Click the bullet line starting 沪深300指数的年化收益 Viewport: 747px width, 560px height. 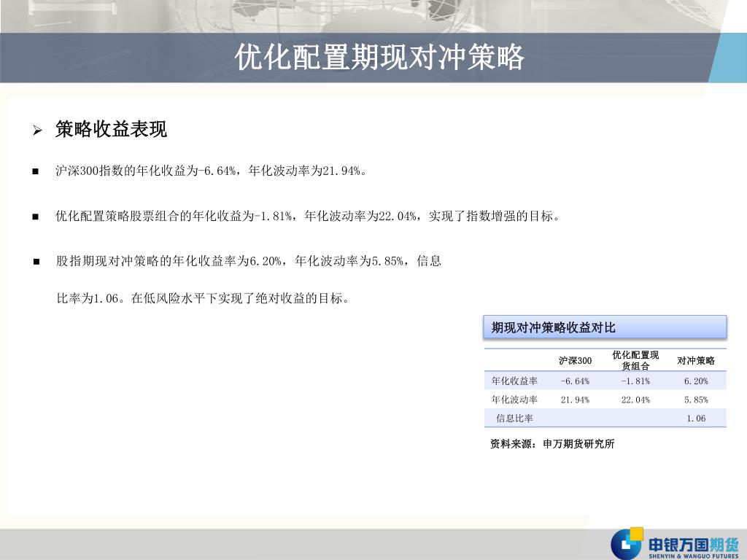[211, 171]
